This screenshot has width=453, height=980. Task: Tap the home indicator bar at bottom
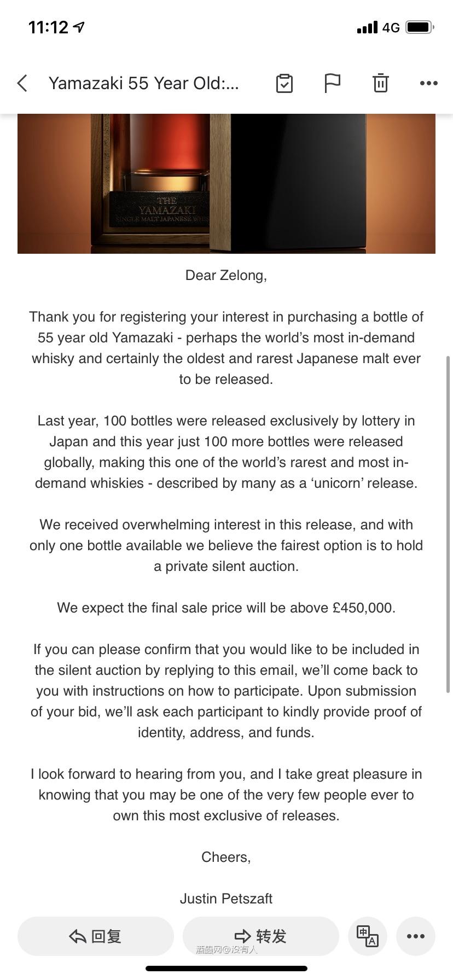point(226,969)
